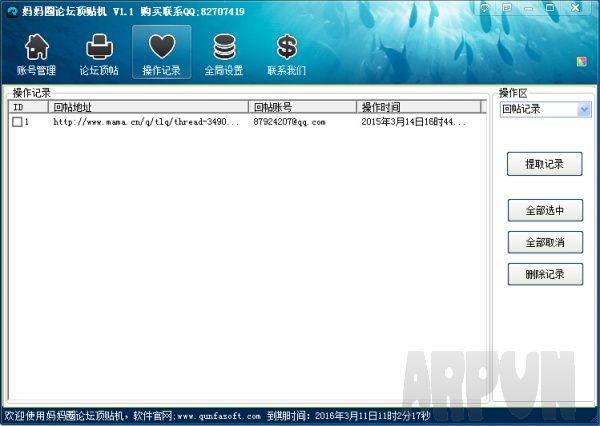
Task: Click the skin icon left of the feedback icon
Action: (x=486, y=8)
